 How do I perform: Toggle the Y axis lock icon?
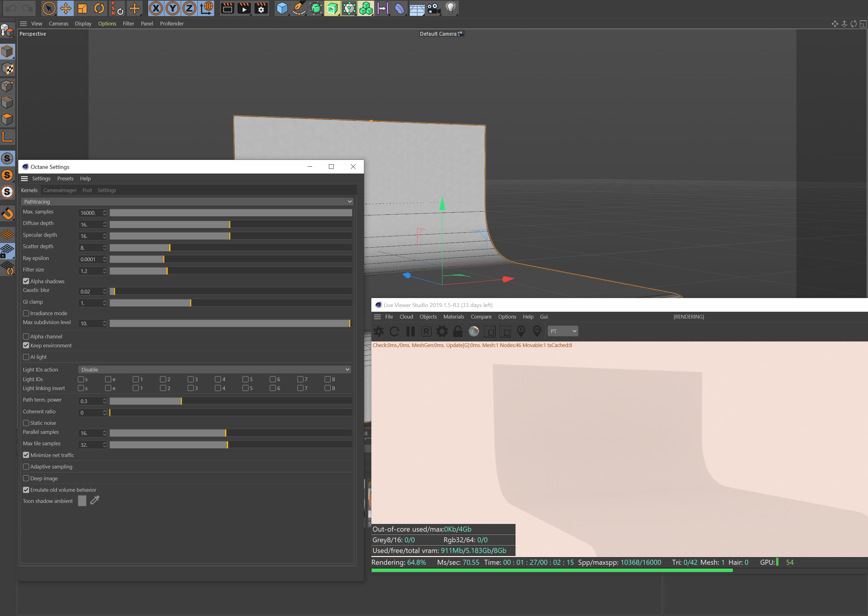(173, 8)
